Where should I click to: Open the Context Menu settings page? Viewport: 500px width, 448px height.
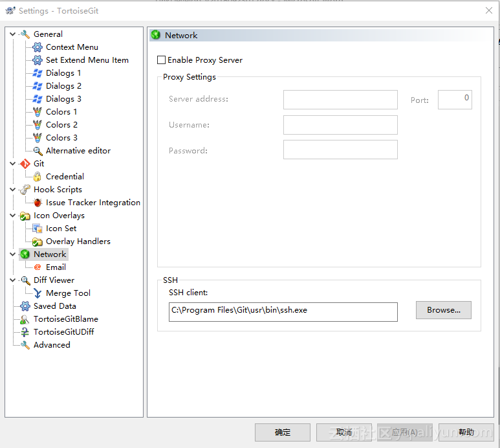click(72, 47)
